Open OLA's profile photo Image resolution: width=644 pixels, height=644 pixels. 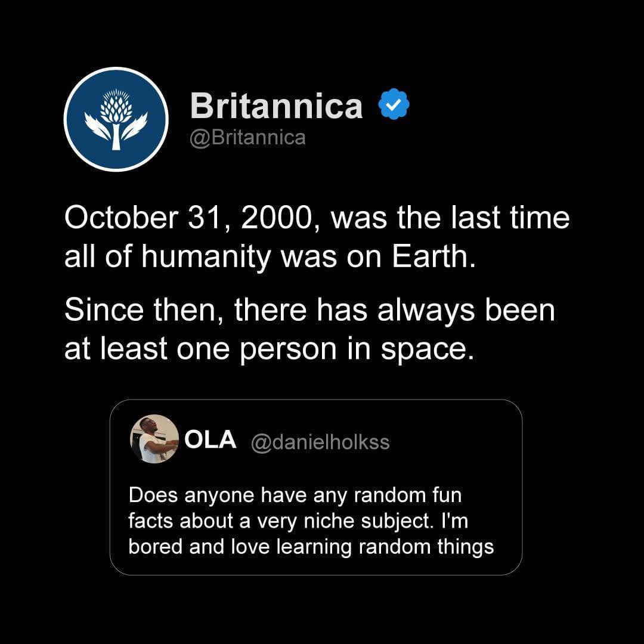coord(154,439)
